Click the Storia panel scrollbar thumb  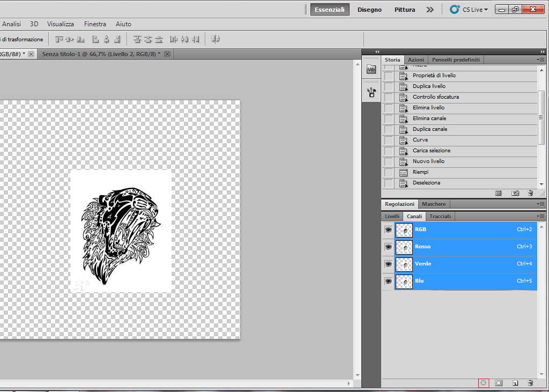[x=541, y=118]
